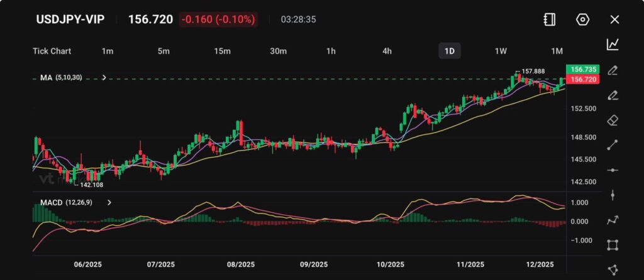This screenshot has width=644, height=280.
Task: Select the 4h timeframe
Action: click(x=387, y=51)
